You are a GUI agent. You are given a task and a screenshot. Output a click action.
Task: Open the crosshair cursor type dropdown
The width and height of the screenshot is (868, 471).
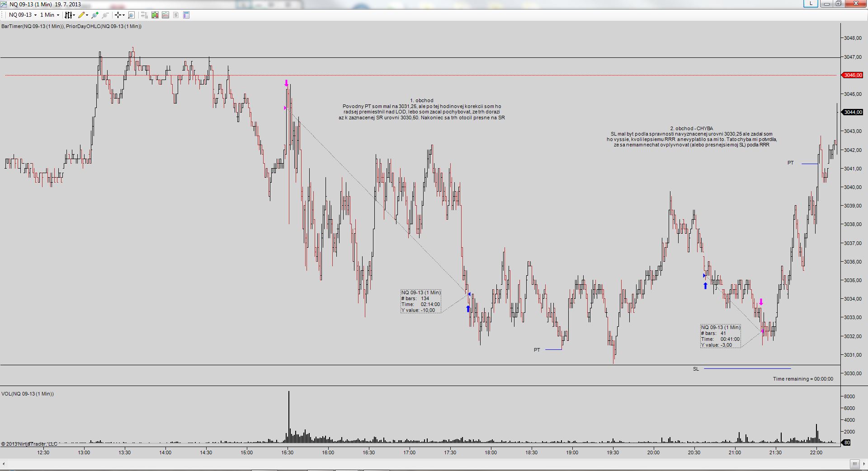[x=119, y=15]
